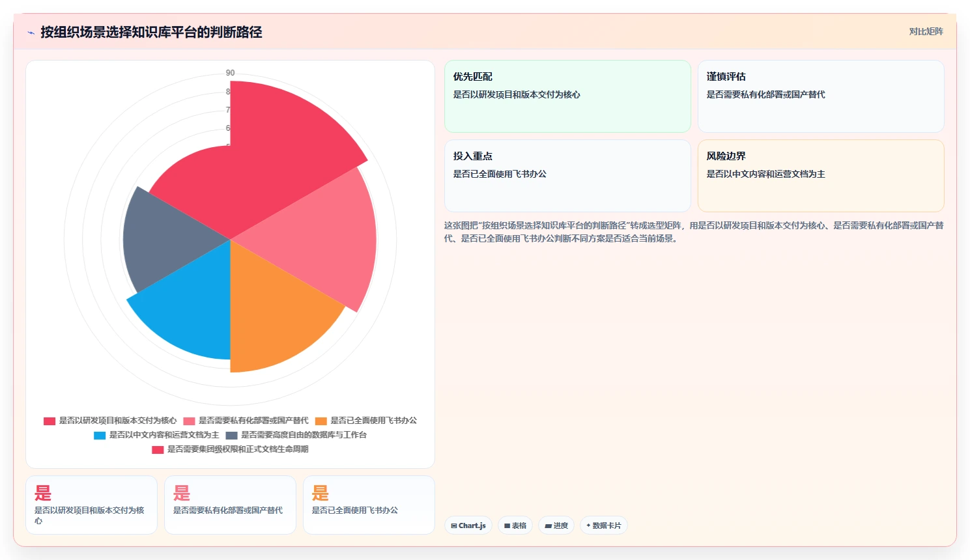Click the icon inside the Chart.js tag
This screenshot has width=970, height=560.
454,525
